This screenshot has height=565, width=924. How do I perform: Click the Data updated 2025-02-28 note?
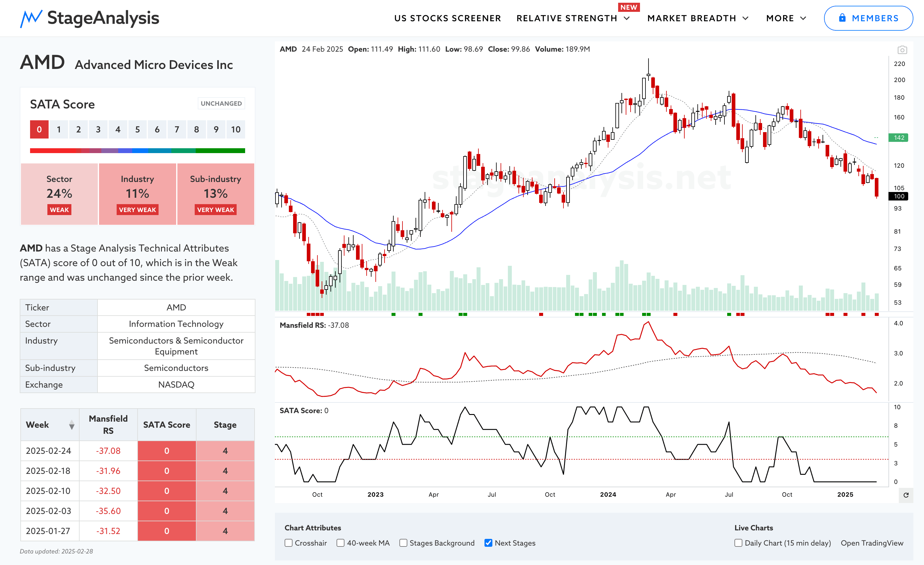(x=56, y=551)
